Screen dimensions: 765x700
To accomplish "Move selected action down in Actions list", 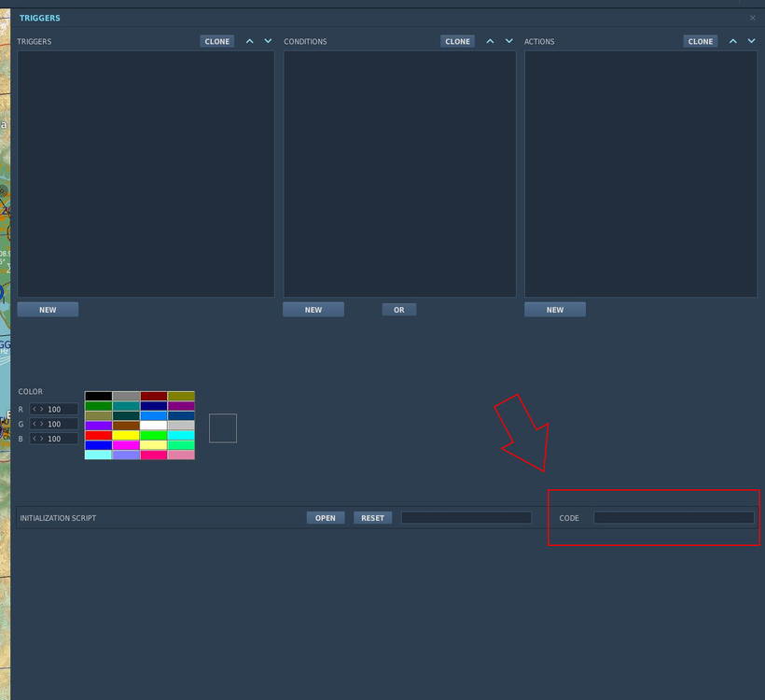I will point(751,41).
